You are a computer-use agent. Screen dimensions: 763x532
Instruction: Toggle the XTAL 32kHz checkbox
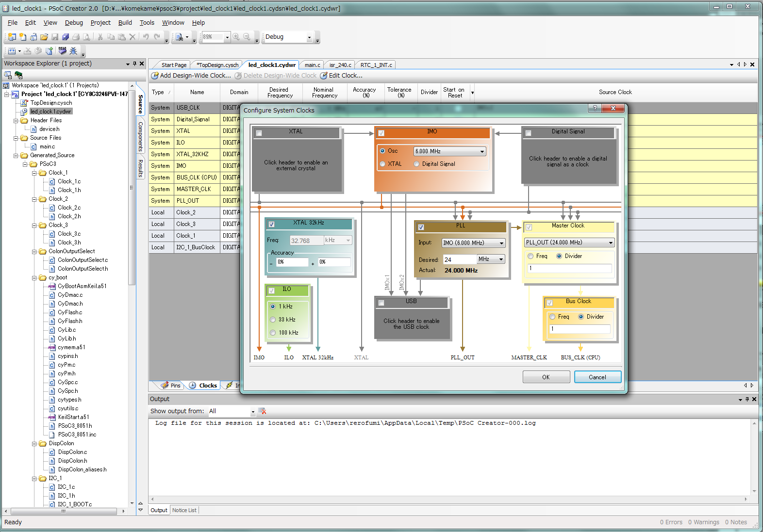[x=272, y=224]
